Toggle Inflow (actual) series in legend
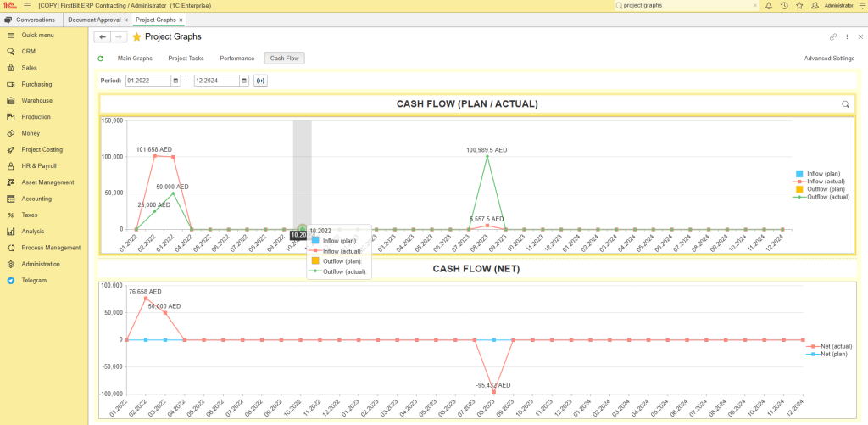868x425 pixels. pos(821,182)
